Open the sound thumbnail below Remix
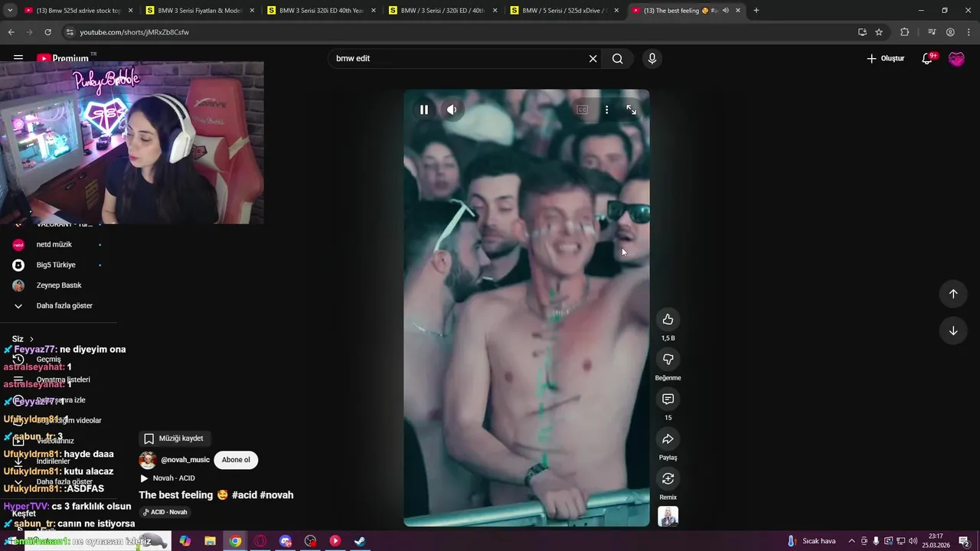The width and height of the screenshot is (980, 551). 668,517
